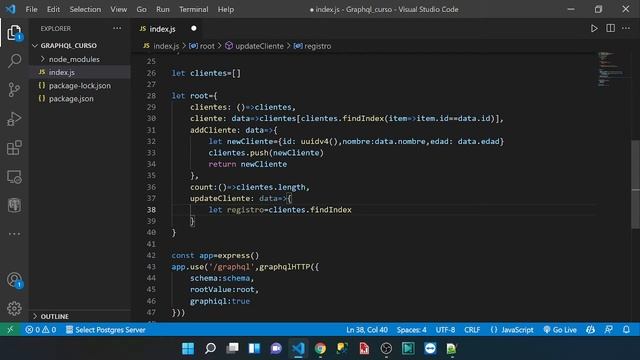640x360 pixels.
Task: Show errors and warnings count in status bar
Action: tap(40, 329)
